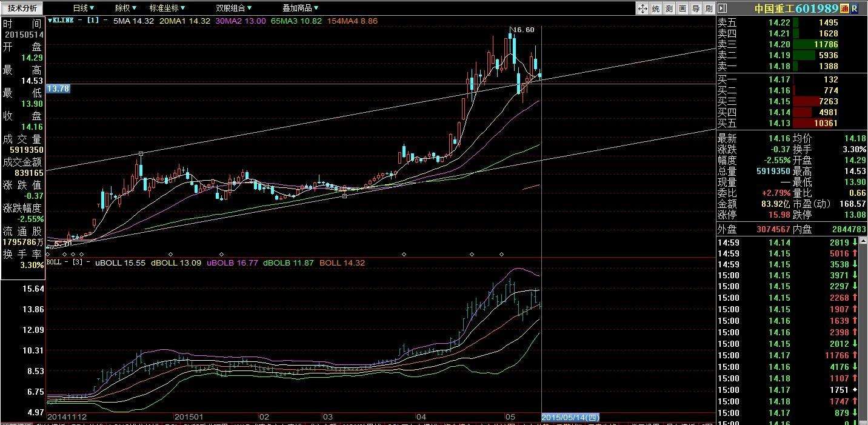Click the 中国重工 stock name title
The width and height of the screenshot is (868, 425).
(775, 8)
